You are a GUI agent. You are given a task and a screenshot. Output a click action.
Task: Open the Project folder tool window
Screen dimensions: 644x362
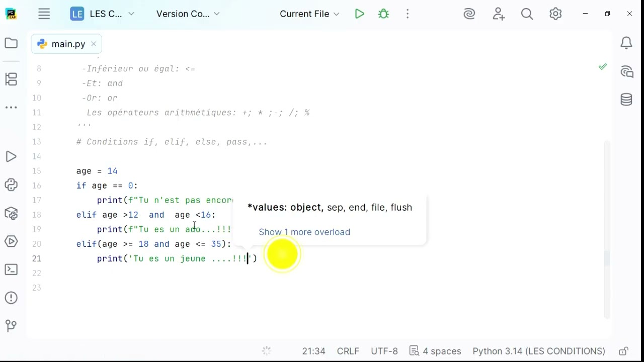click(11, 43)
